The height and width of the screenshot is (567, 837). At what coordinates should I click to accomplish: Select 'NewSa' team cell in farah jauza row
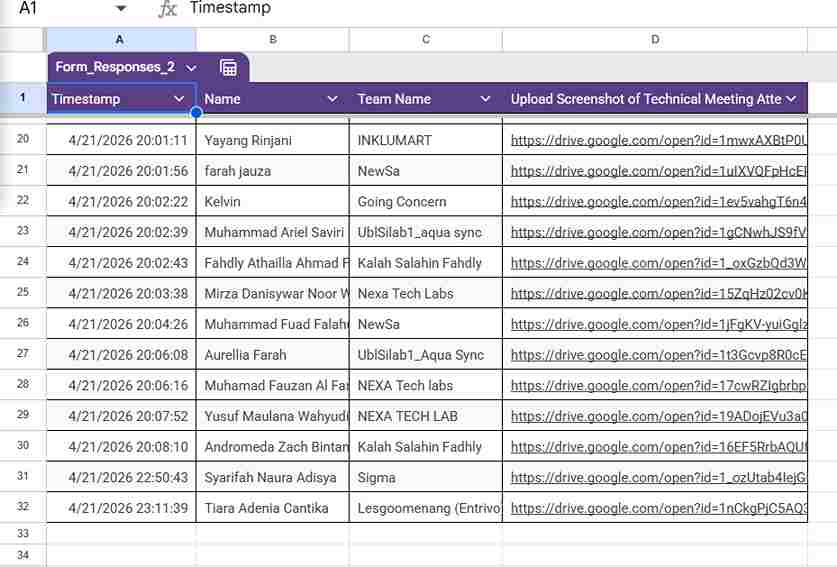coord(426,171)
